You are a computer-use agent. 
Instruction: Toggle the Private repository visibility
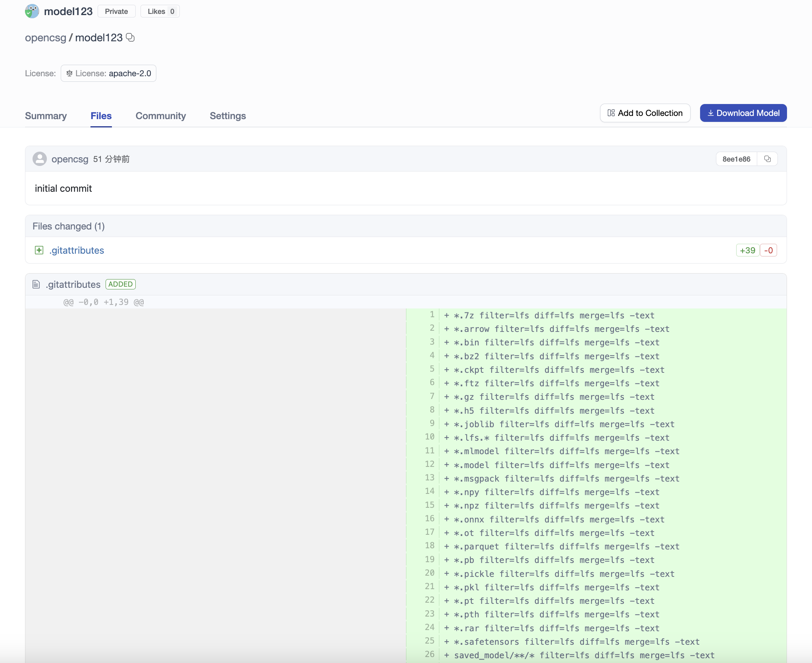115,12
